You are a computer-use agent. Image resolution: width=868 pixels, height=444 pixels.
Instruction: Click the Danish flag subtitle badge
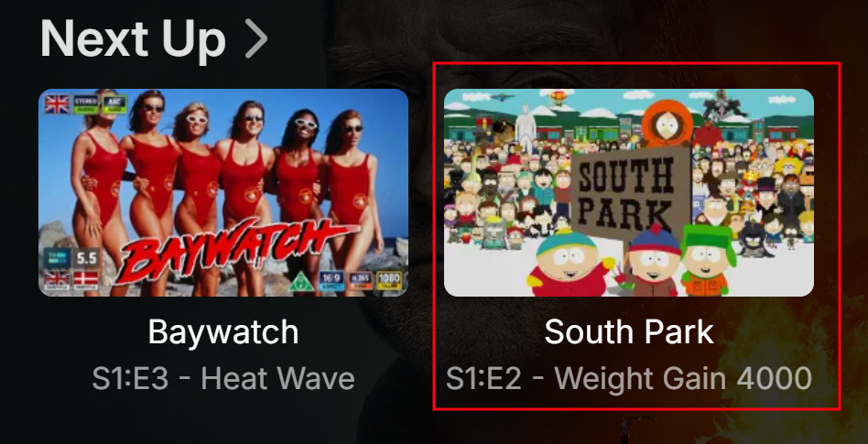click(86, 279)
